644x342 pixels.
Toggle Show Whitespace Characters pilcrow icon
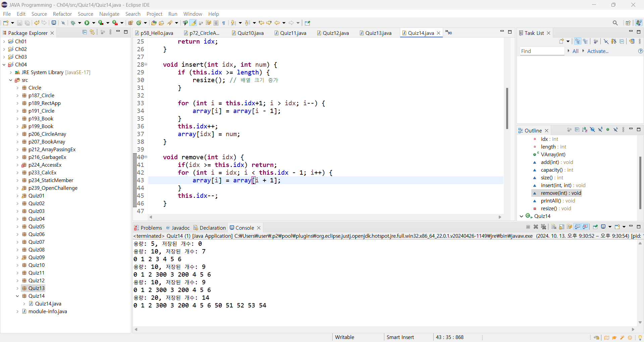click(224, 23)
